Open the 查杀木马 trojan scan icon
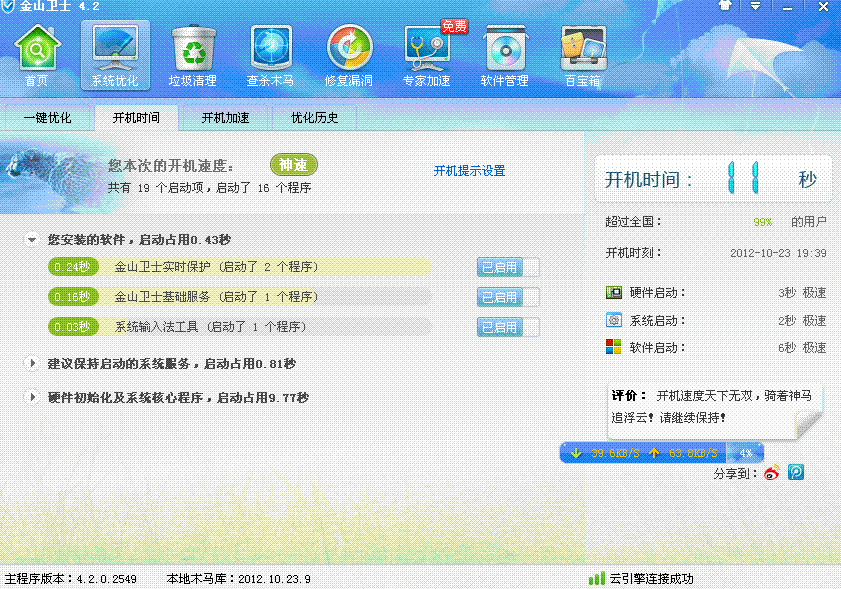Image resolution: width=841 pixels, height=589 pixels. pyautogui.click(x=270, y=55)
